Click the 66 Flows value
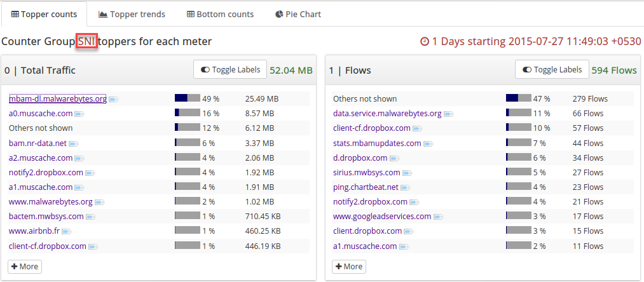The image size is (644, 282). click(x=587, y=114)
